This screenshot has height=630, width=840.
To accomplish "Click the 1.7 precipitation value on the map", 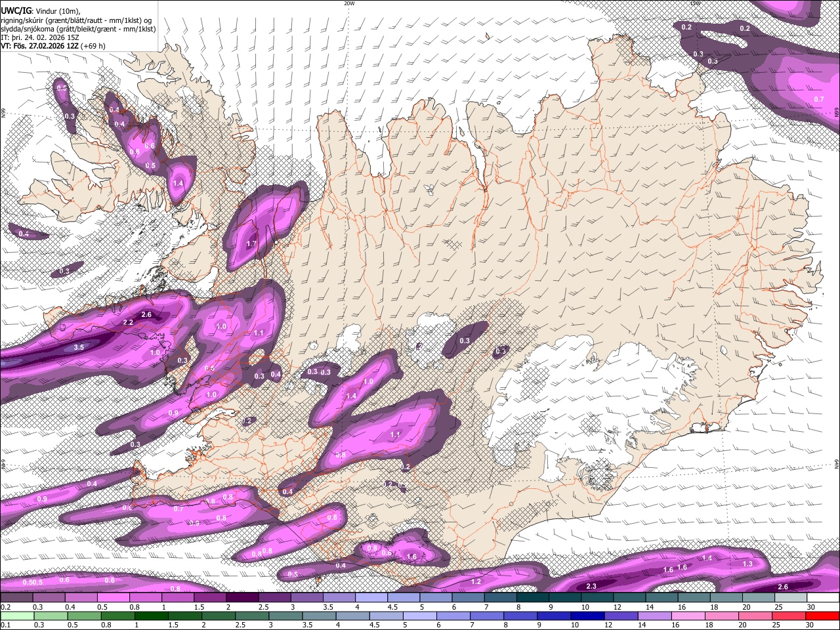I will tap(251, 244).
